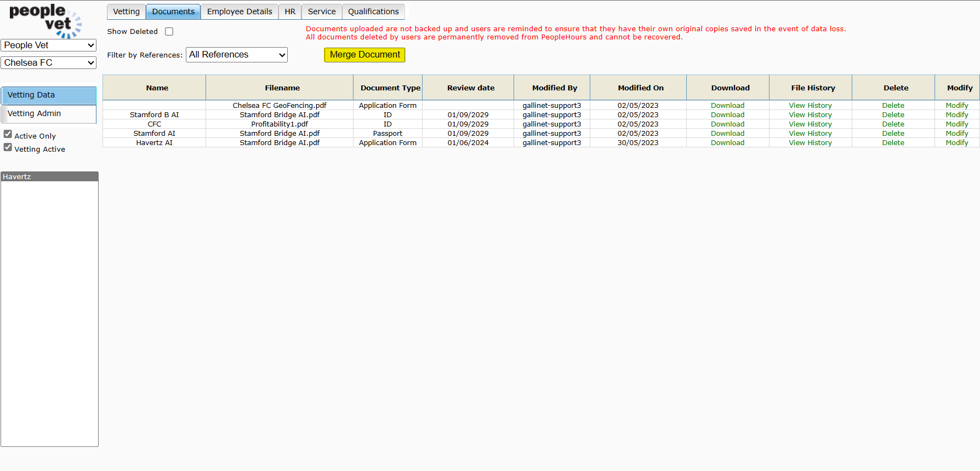
Task: Open the People Vet dropdown
Action: [49, 45]
